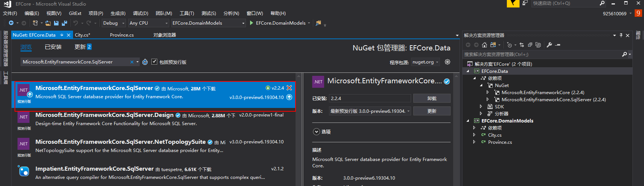Viewport: 644px width, 186px height.
Task: Click the 925610069 account name
Action: (615, 13)
